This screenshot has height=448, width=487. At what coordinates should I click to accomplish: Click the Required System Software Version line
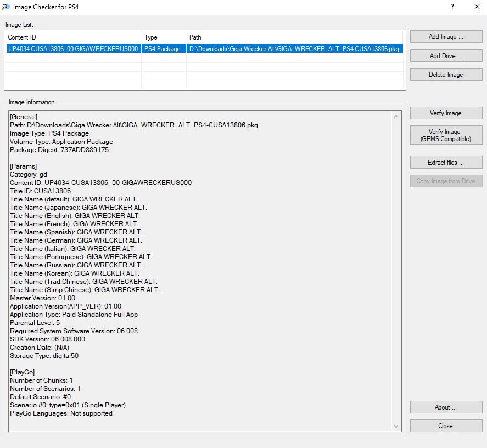click(74, 331)
